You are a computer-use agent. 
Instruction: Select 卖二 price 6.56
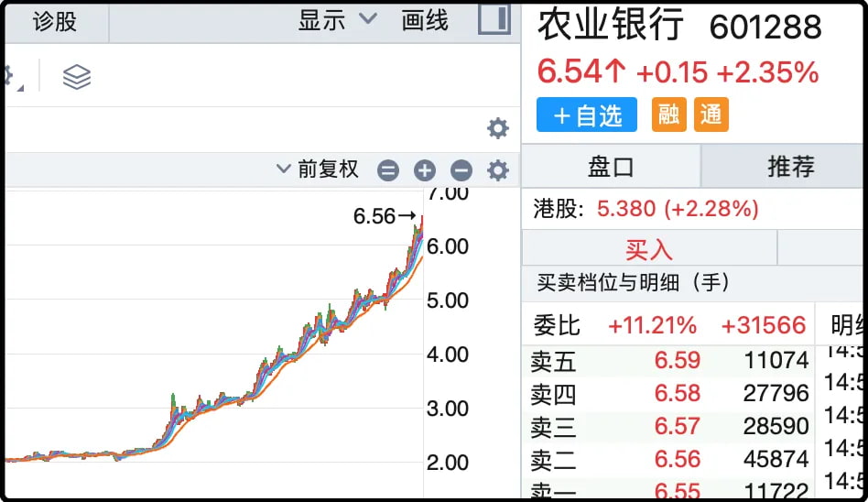[x=677, y=459]
